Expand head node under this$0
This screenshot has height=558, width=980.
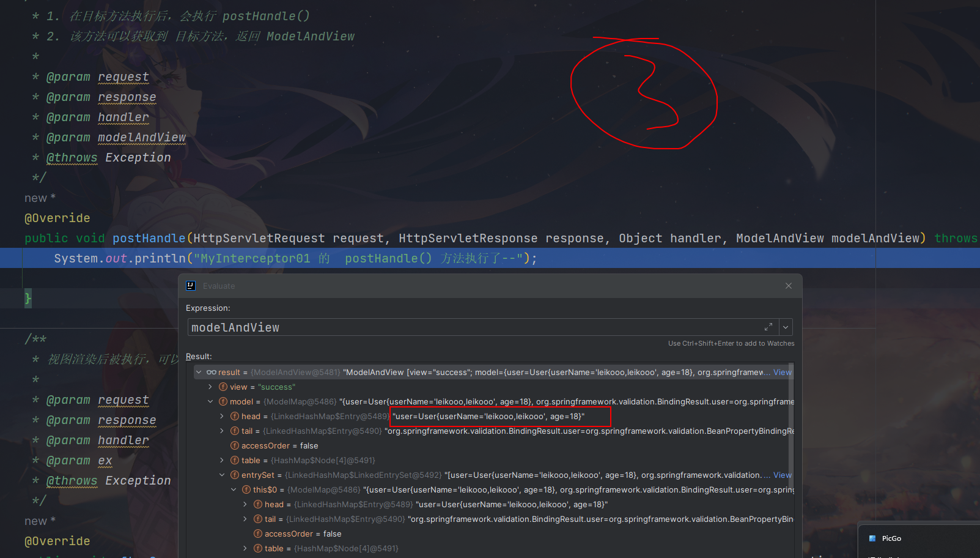[x=245, y=504]
